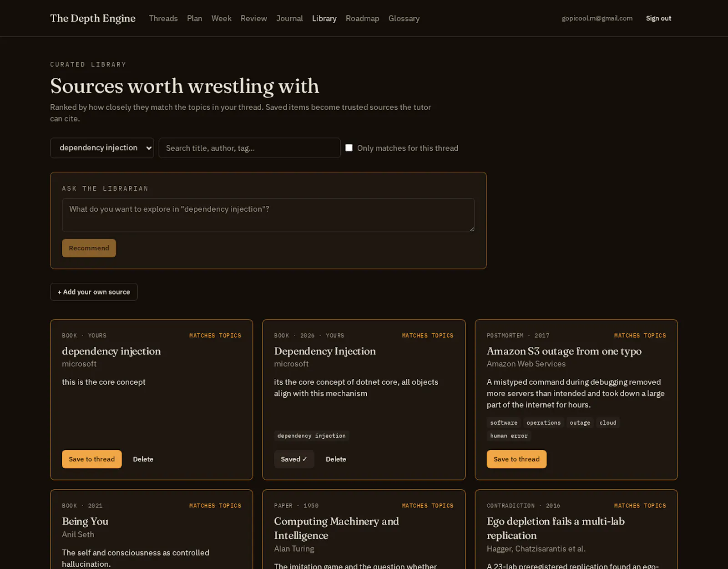The height and width of the screenshot is (569, 728).
Task: Click the 'human error' tag chip
Action: coord(509,436)
